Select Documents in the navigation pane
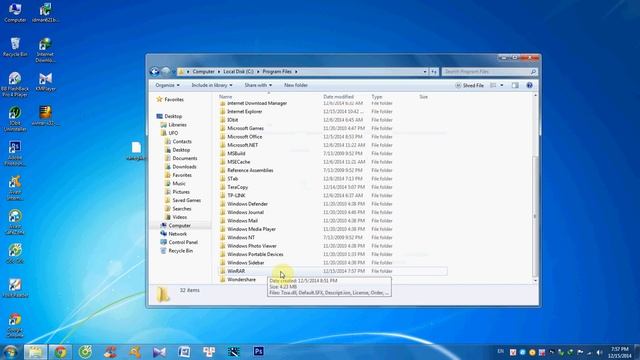Viewport: 640px width, 360px height. [181, 158]
